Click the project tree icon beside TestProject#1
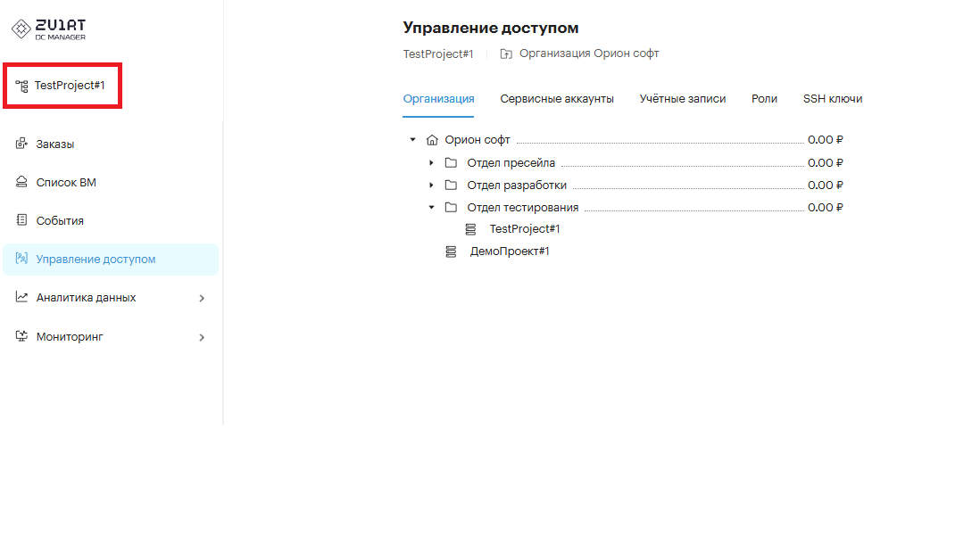980x544 pixels. [22, 86]
